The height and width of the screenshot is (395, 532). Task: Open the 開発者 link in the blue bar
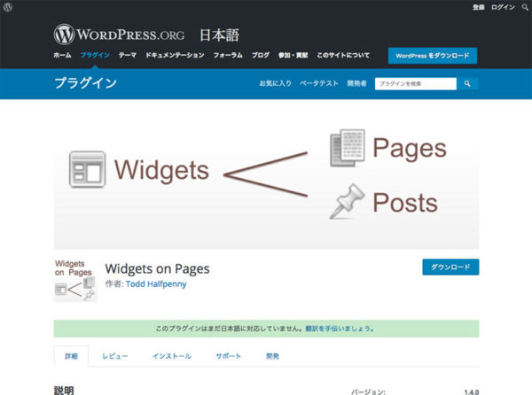click(x=356, y=83)
